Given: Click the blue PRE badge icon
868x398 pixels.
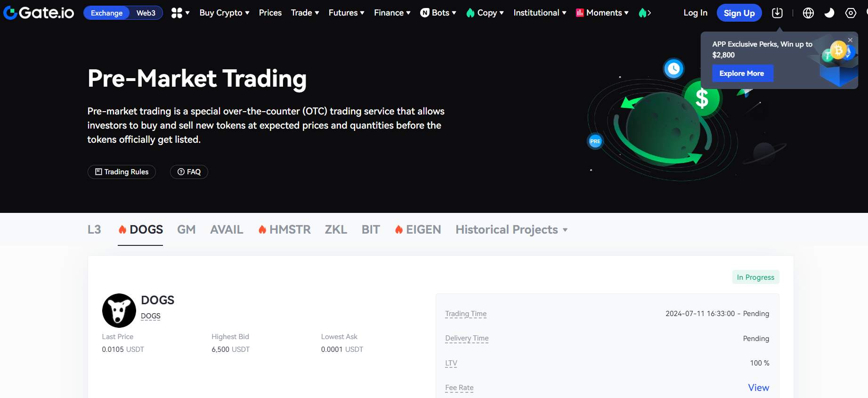Looking at the screenshot, I should pyautogui.click(x=595, y=141).
